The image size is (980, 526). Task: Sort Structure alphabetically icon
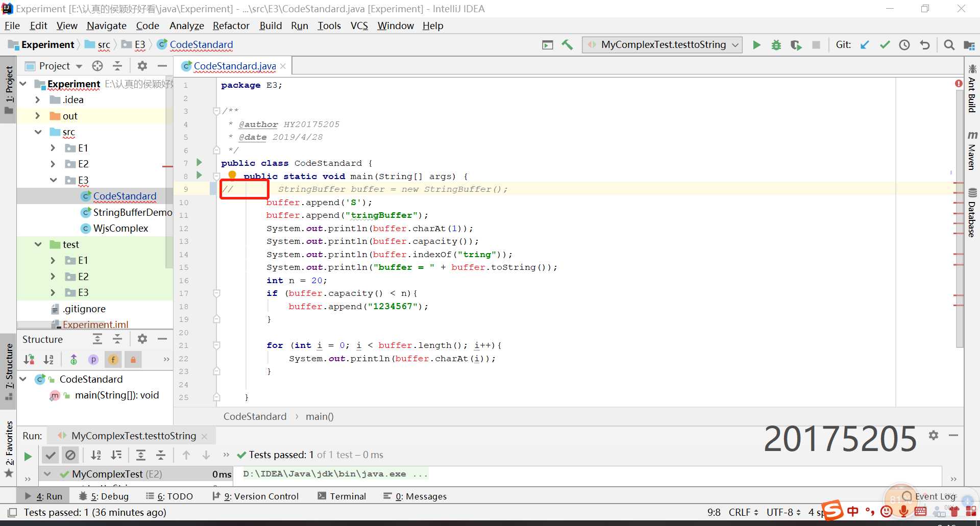48,360
